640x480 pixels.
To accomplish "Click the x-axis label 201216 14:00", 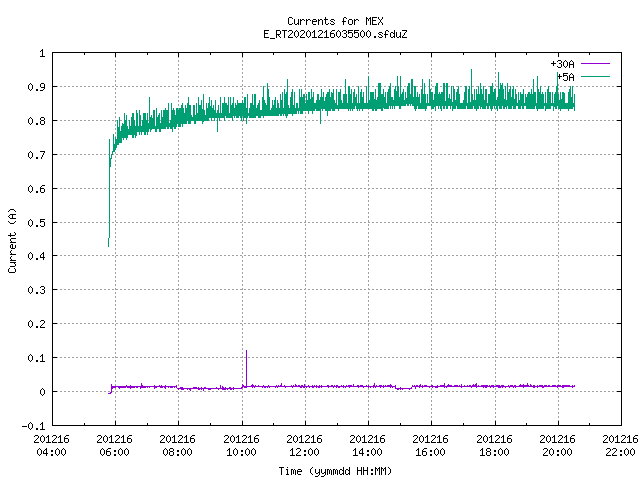I will pos(368,445).
